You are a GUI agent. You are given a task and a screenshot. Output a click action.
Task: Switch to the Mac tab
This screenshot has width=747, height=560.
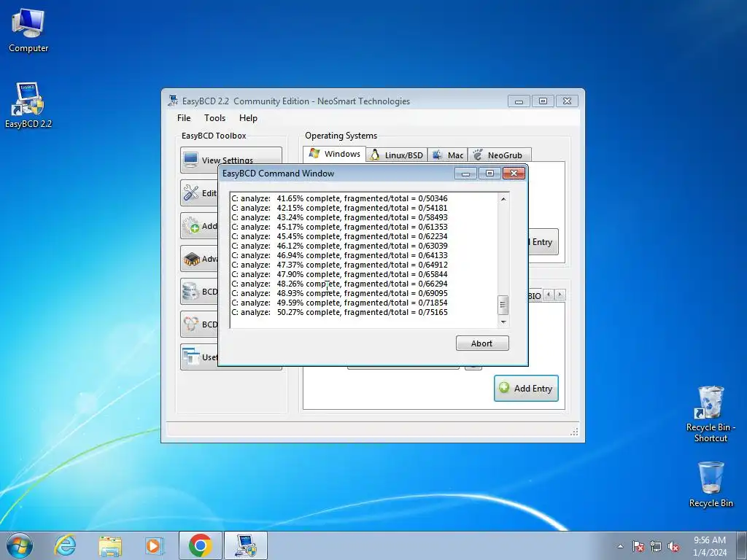coord(448,155)
